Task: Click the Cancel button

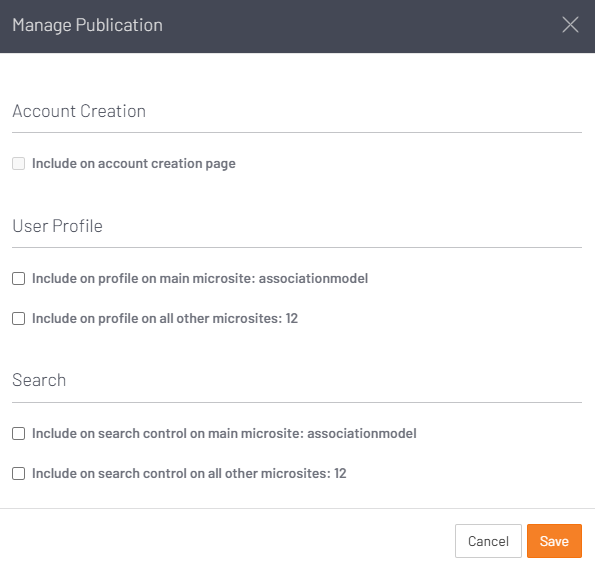Action: click(488, 541)
